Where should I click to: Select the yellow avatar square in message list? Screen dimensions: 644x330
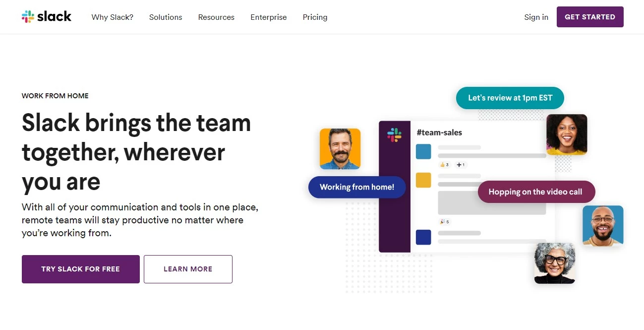point(423,180)
